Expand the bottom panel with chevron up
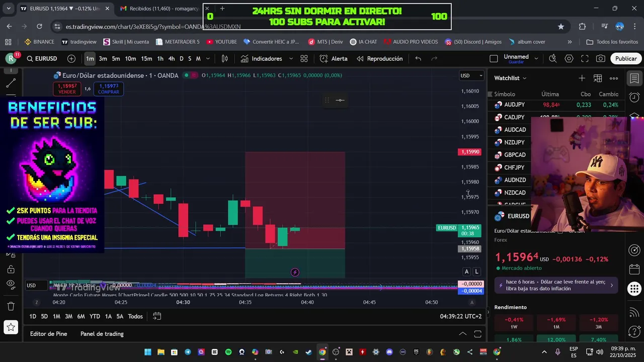644x362 pixels. tap(463, 334)
